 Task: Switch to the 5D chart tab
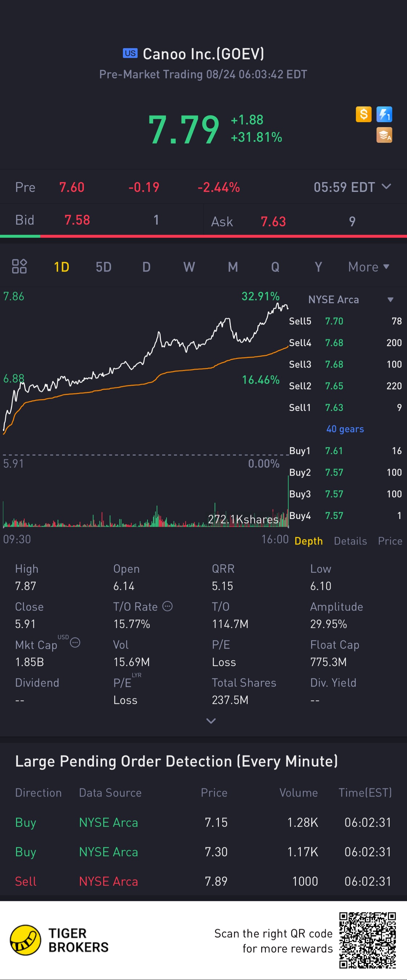(x=103, y=267)
